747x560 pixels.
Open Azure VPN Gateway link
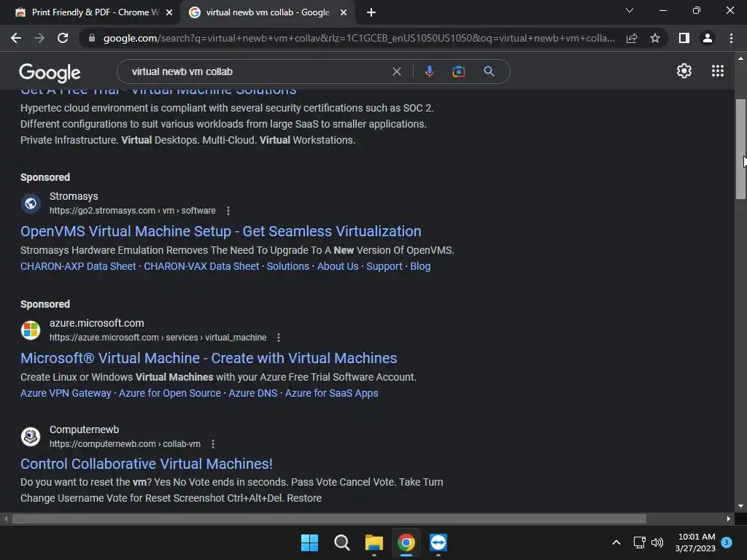(66, 393)
